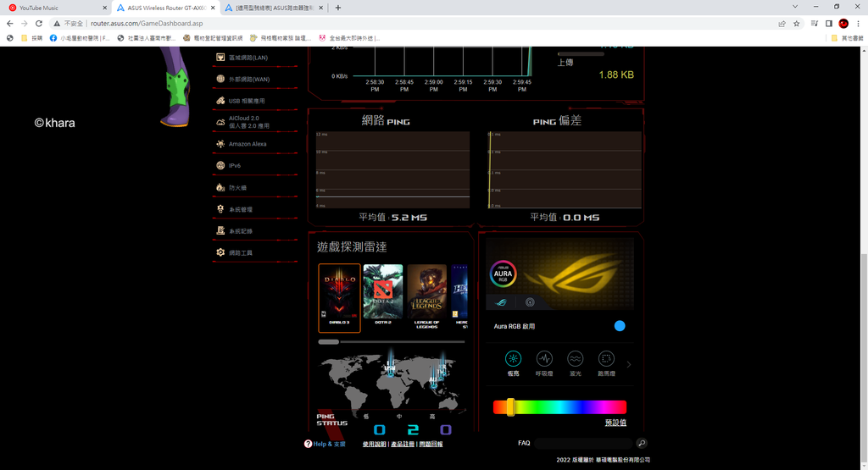Open the 其他書籤 bookmarks folder
Viewport: 868px width, 470px height.
coord(847,38)
